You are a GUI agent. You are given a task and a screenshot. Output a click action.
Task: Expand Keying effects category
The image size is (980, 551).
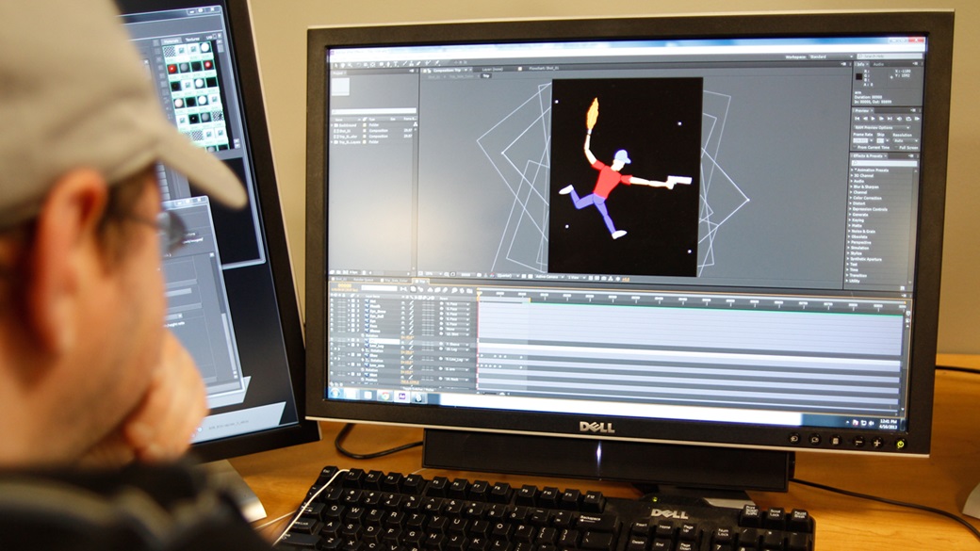pos(850,220)
